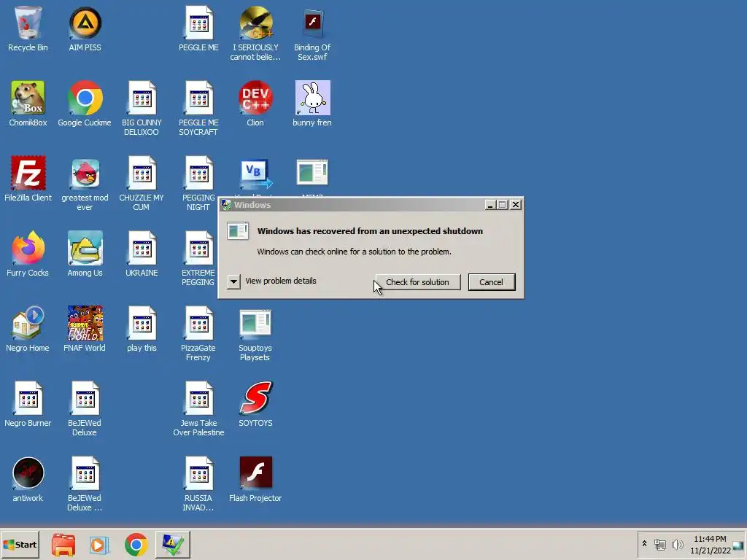Viewport: 747px width, 560px height.
Task: Click the network icon in system tray
Action: (659, 544)
